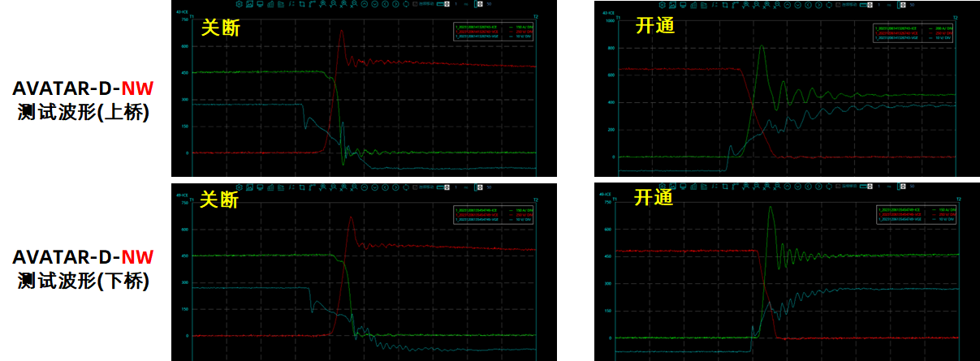Click T1 cursor marker in upper-bridge turn-off panel
Screen dimensions: 980x361
pos(192,16)
